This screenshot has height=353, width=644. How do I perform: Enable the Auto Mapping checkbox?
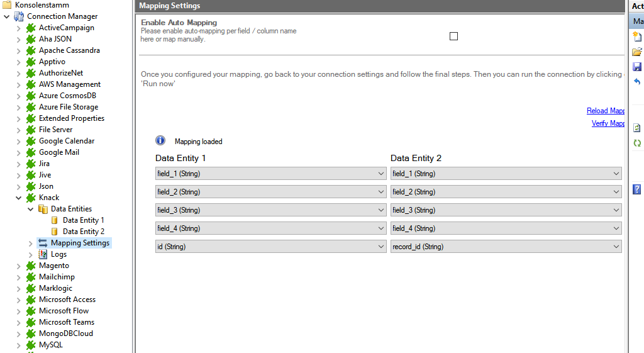tap(453, 36)
